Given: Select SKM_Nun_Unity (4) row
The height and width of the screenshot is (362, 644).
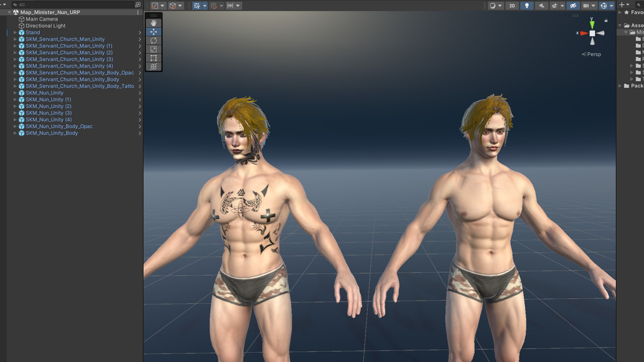Looking at the screenshot, I should pos(72,120).
